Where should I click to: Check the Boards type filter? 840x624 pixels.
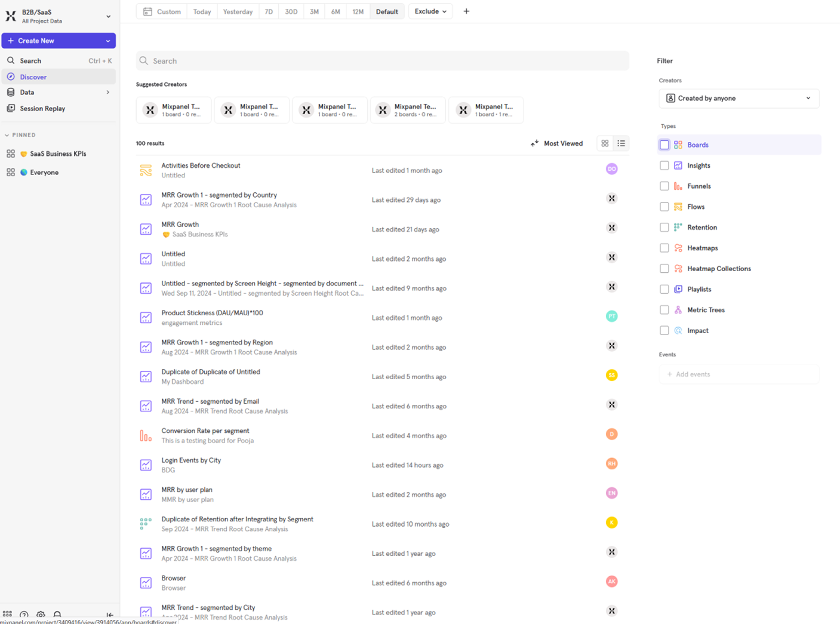(x=664, y=145)
